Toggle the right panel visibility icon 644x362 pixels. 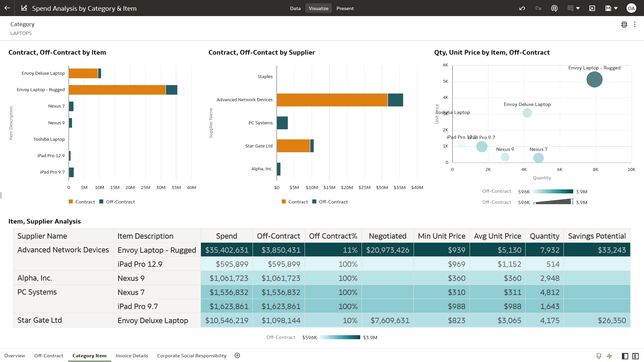636,356
